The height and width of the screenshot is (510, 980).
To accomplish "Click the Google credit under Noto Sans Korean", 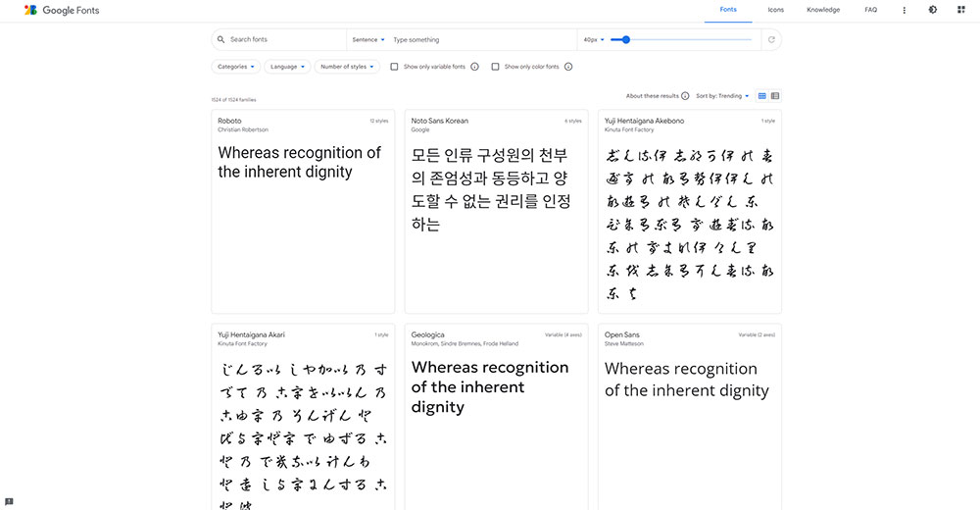I will pyautogui.click(x=420, y=129).
